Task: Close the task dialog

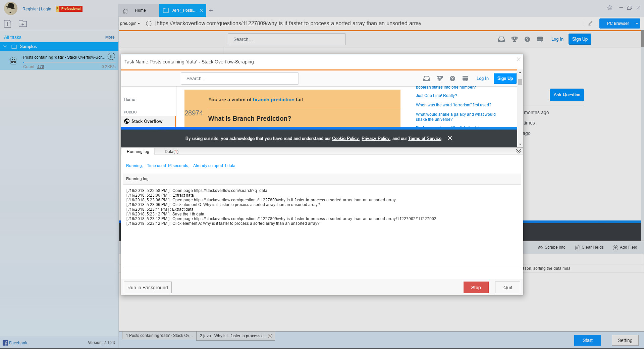Action: [519, 59]
